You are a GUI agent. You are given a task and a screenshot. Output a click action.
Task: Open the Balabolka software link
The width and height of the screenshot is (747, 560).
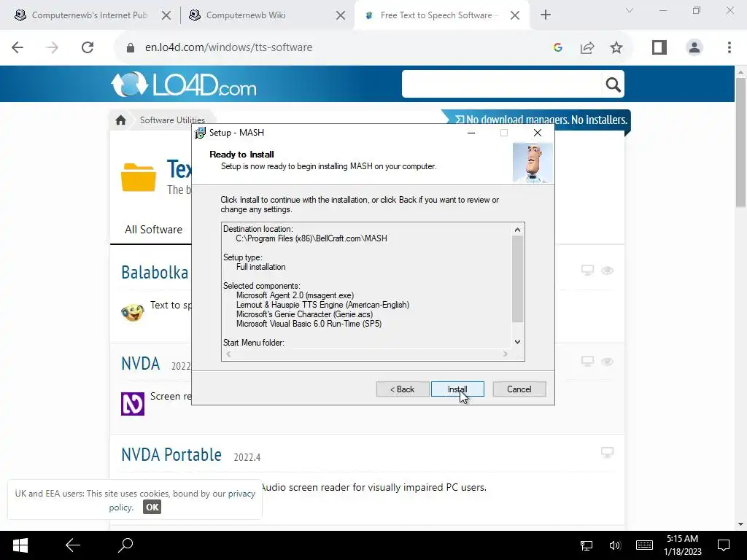(x=155, y=273)
